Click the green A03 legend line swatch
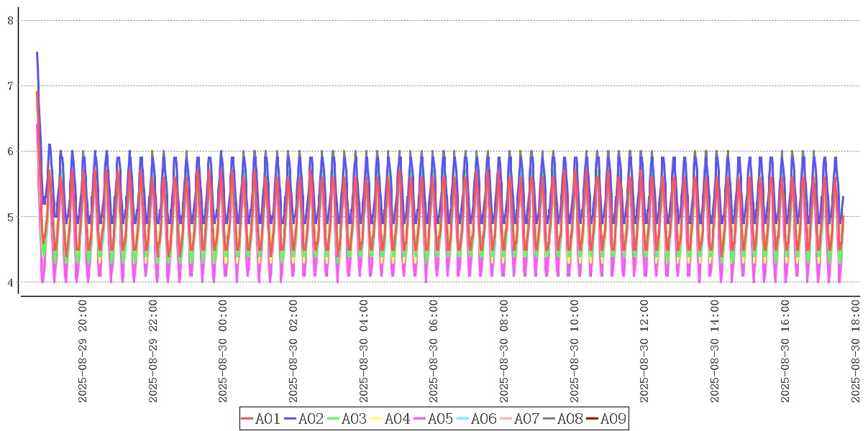This screenshot has height=431, width=868. pyautogui.click(x=334, y=419)
